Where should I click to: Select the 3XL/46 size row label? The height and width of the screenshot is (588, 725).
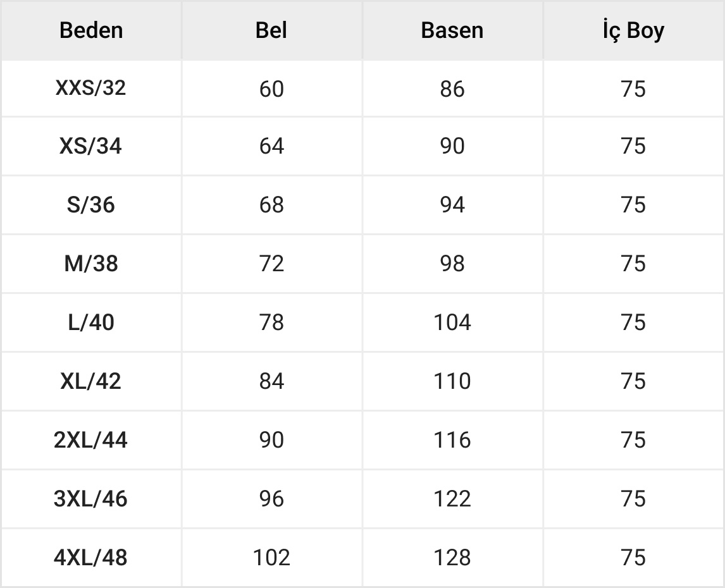(91, 499)
